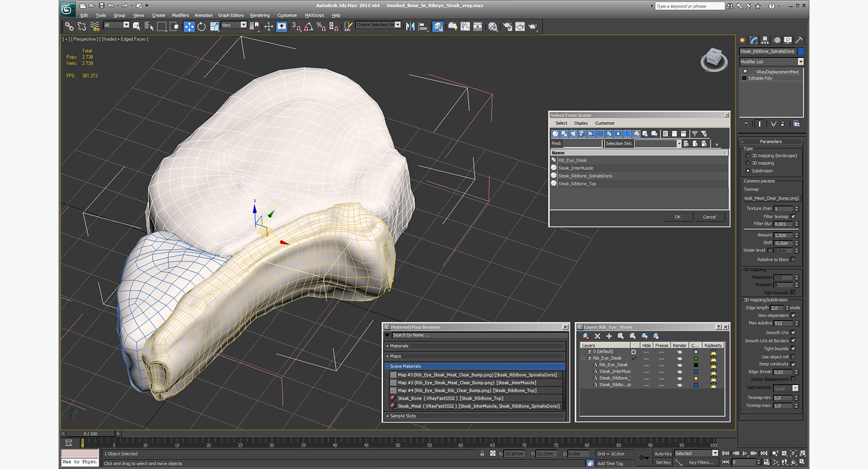Screen dimensions: 868x469
Task: Click the teapot Render Production icon
Action: (x=533, y=26)
